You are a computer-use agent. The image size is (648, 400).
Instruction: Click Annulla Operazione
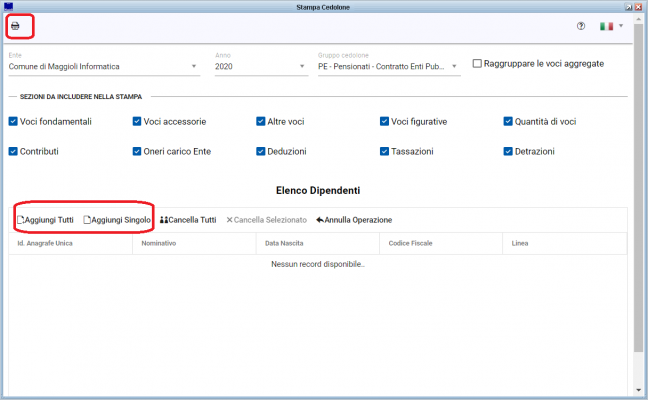click(354, 220)
